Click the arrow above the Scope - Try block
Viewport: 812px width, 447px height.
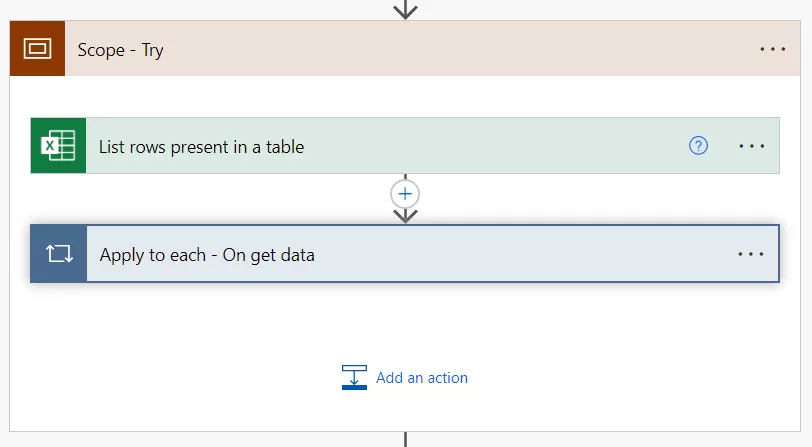click(x=405, y=10)
